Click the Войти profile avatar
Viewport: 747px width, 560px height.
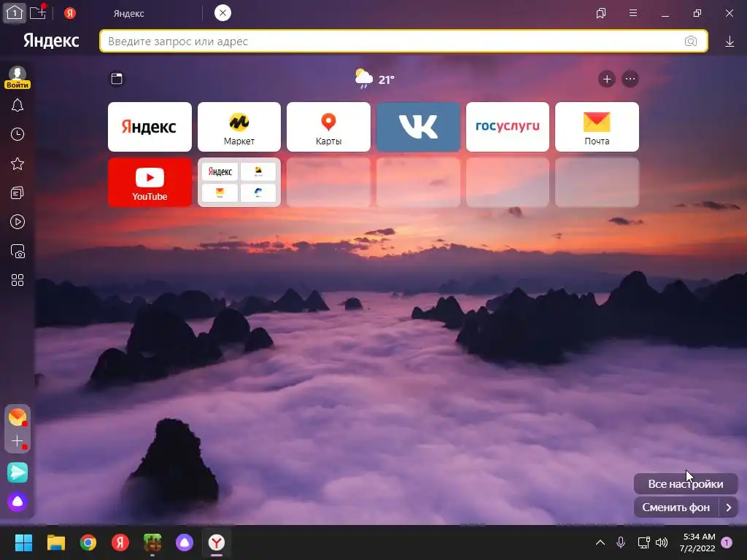(x=18, y=77)
